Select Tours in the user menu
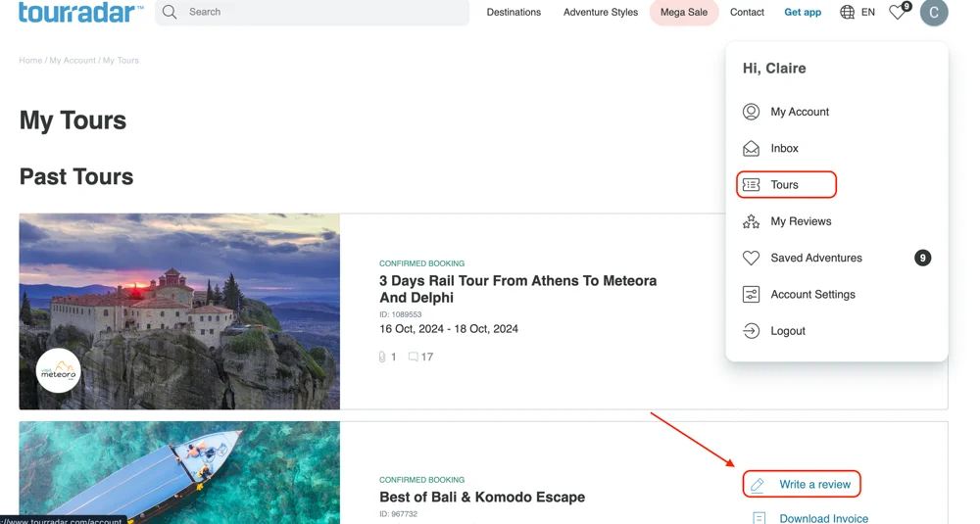The width and height of the screenshot is (980, 524). click(x=786, y=185)
